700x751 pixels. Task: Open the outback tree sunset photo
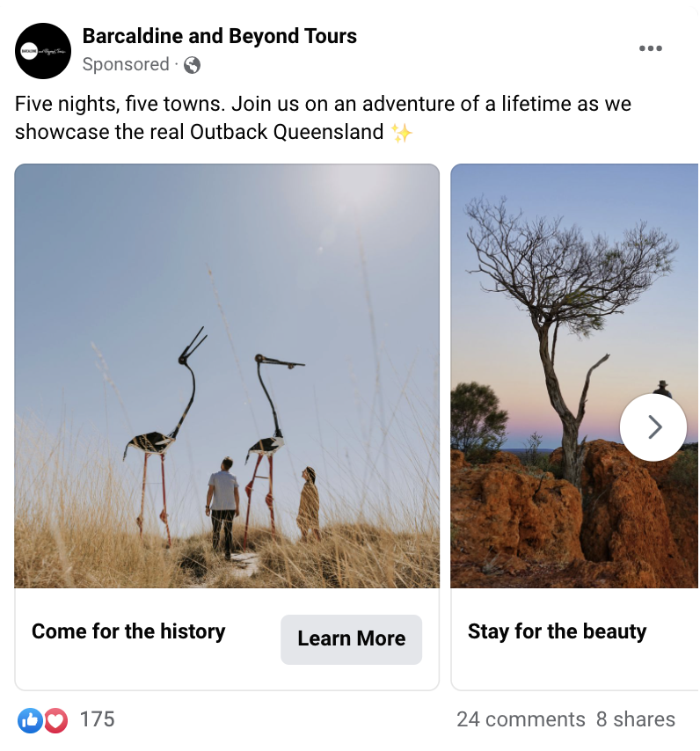574,376
